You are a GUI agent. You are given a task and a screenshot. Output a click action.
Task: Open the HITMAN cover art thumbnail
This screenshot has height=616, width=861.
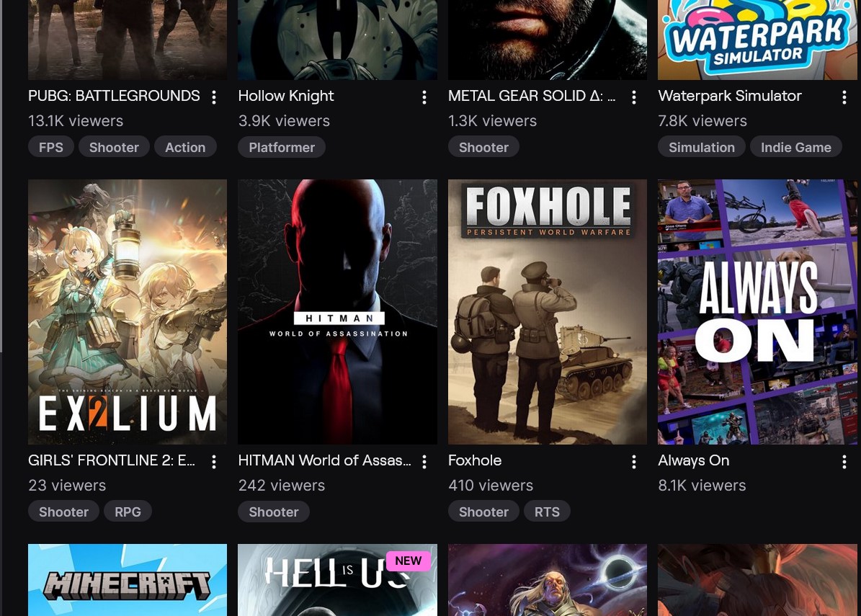coord(338,312)
